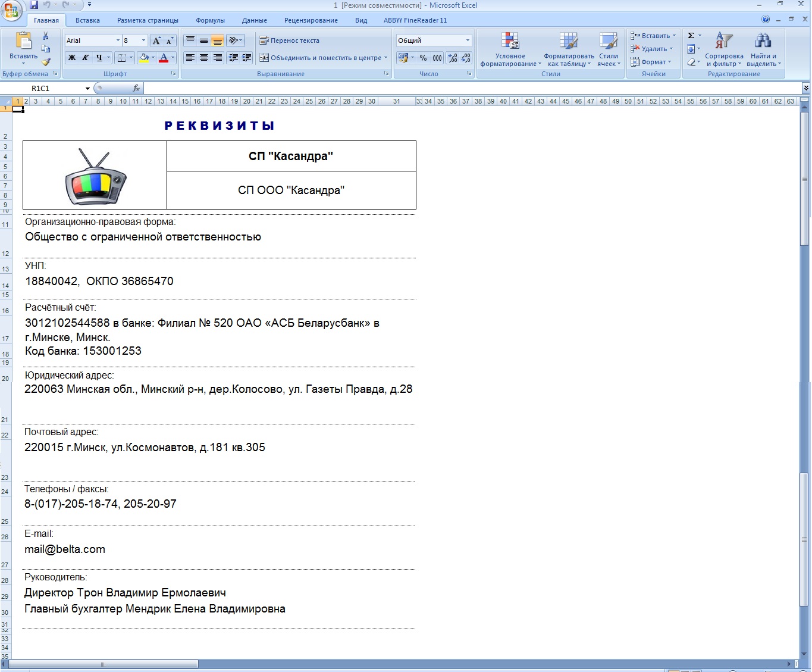The height and width of the screenshot is (672, 812).
Task: Open the Шрифт dialog launcher
Action: [x=174, y=74]
